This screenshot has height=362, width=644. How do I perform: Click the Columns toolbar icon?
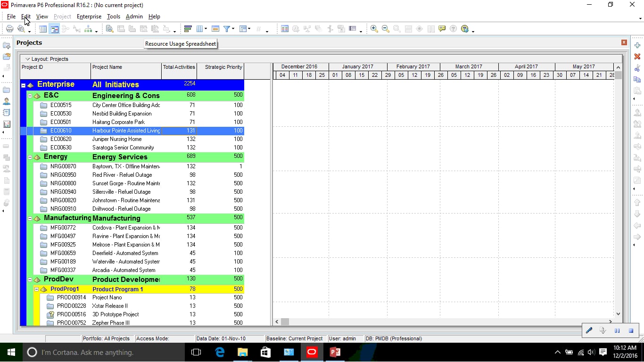click(x=199, y=29)
